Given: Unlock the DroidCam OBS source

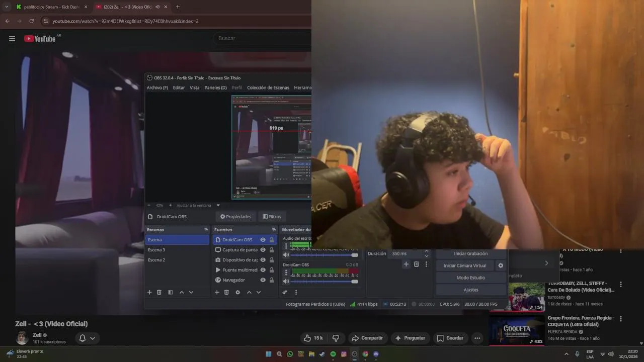Looking at the screenshot, I should [x=272, y=240].
